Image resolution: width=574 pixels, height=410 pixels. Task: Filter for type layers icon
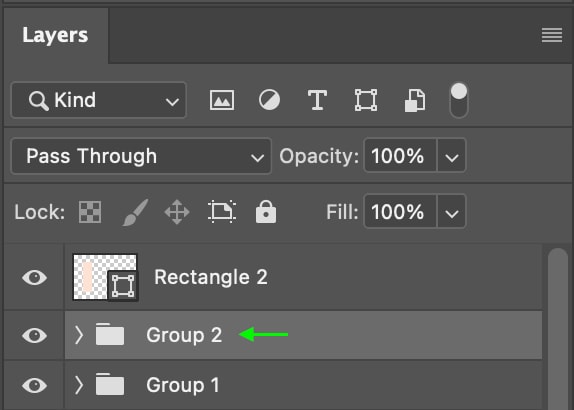click(317, 100)
